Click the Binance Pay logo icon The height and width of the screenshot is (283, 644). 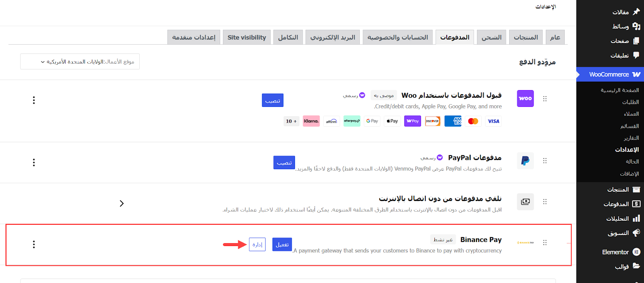[525, 242]
